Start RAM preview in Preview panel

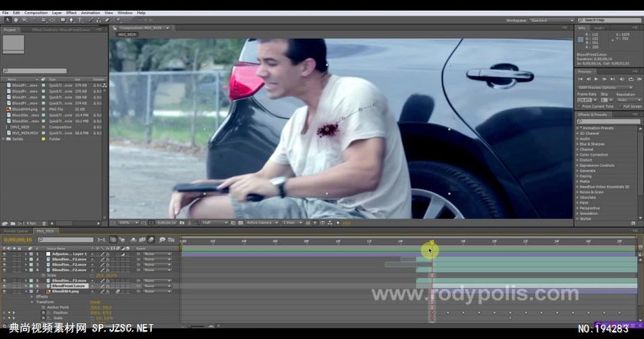click(x=639, y=79)
